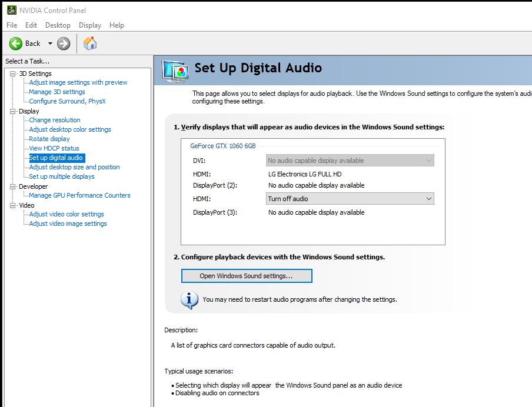Image resolution: width=532 pixels, height=407 pixels.
Task: Click the NVIDIA Control Panel title icon
Action: (x=12, y=10)
